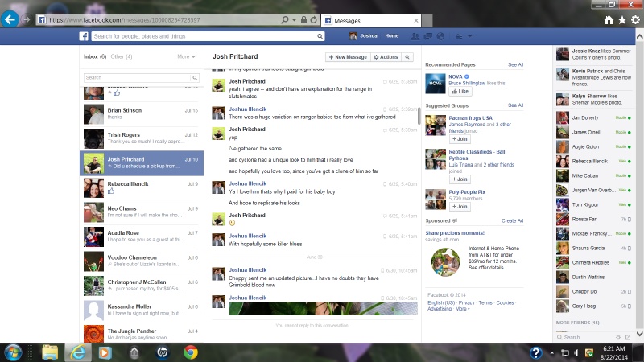Click the browser forward arrow
The image size is (644, 362).
coord(27,19)
